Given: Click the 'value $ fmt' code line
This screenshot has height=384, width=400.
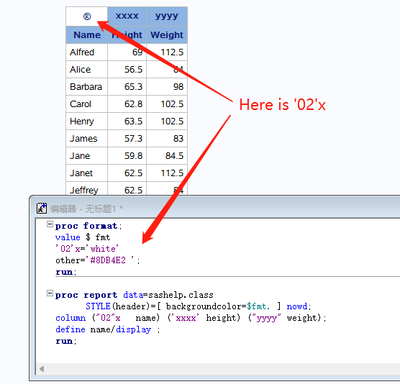Looking at the screenshot, I should coord(83,237).
